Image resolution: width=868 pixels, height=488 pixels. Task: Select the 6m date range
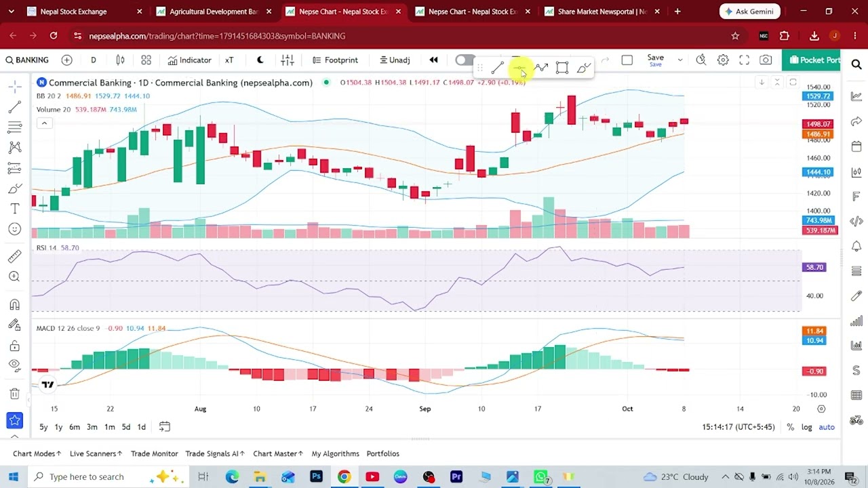pyautogui.click(x=75, y=427)
